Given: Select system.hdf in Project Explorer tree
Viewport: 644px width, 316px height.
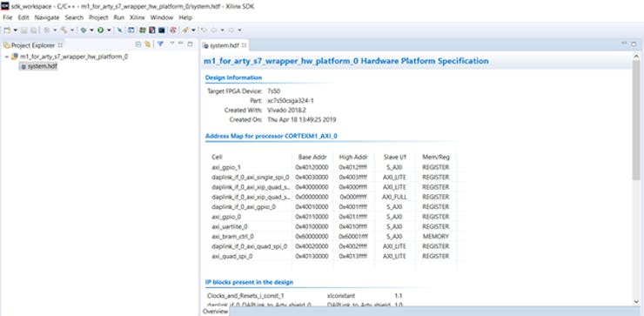Looking at the screenshot, I should 42,66.
